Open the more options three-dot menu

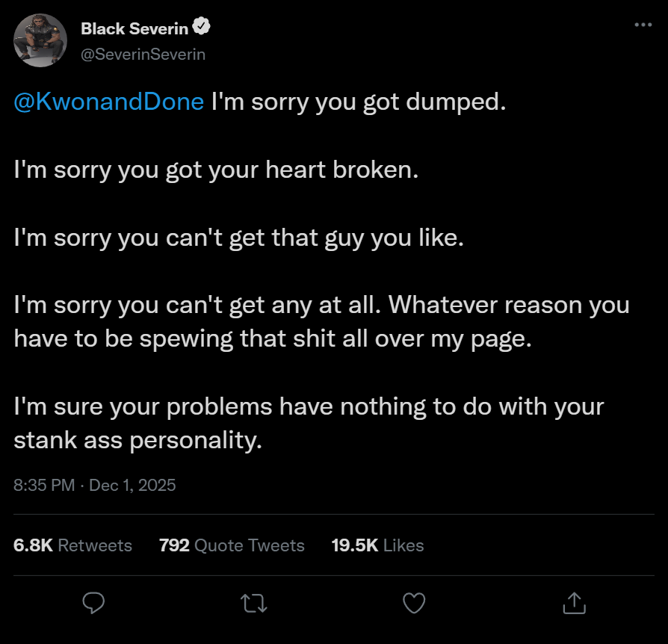click(x=643, y=25)
